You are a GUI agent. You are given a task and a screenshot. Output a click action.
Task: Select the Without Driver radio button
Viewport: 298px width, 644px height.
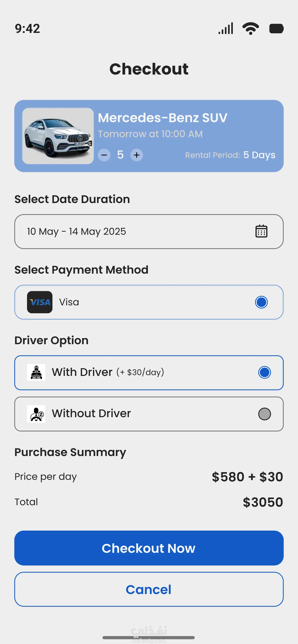tap(264, 414)
